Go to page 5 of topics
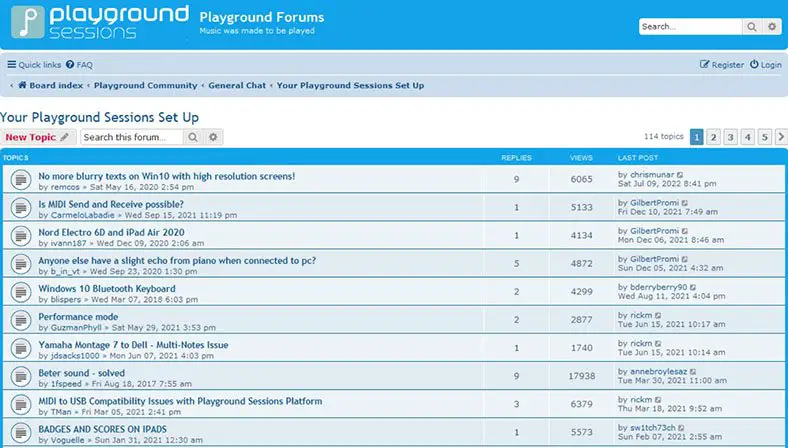This screenshot has width=788, height=448. click(x=764, y=137)
